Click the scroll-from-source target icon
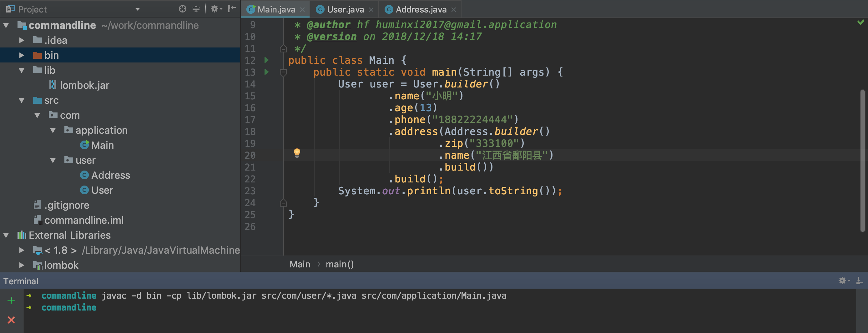 point(182,9)
